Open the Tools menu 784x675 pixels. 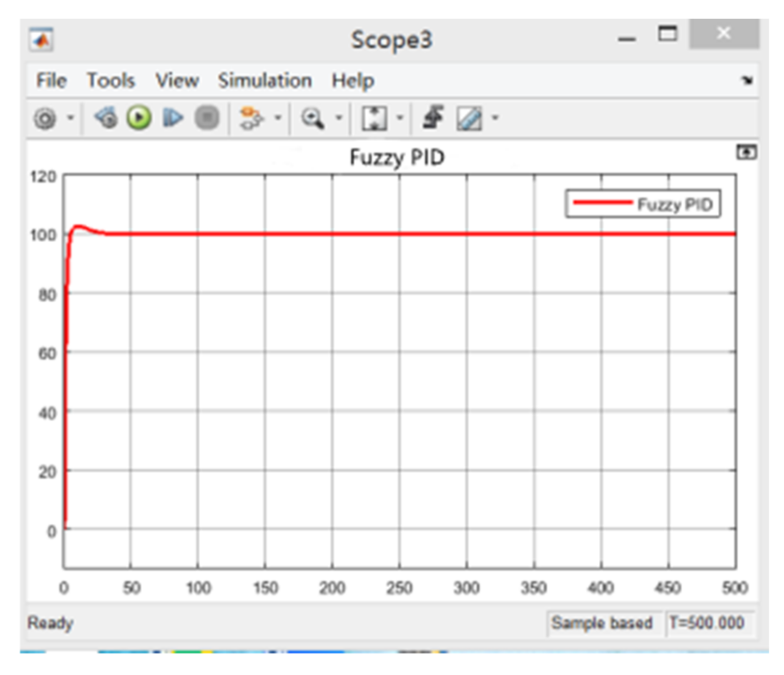pyautogui.click(x=111, y=81)
